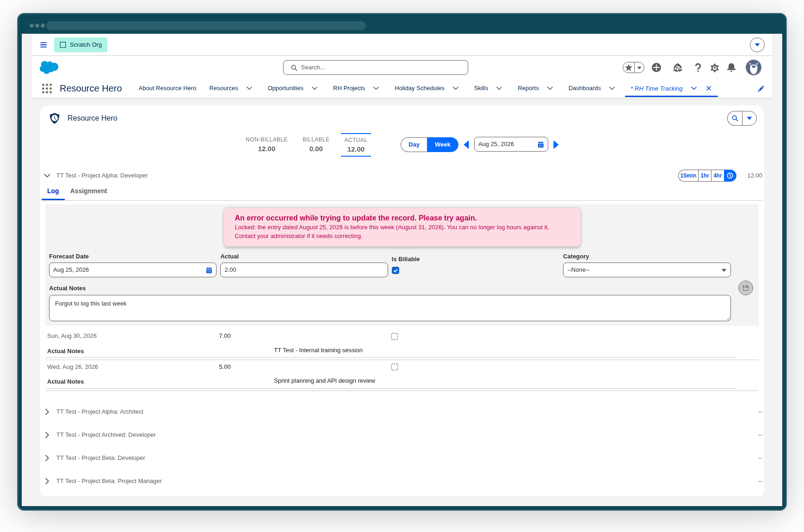Open the Dashboards tab dropdown chevron

612,88
